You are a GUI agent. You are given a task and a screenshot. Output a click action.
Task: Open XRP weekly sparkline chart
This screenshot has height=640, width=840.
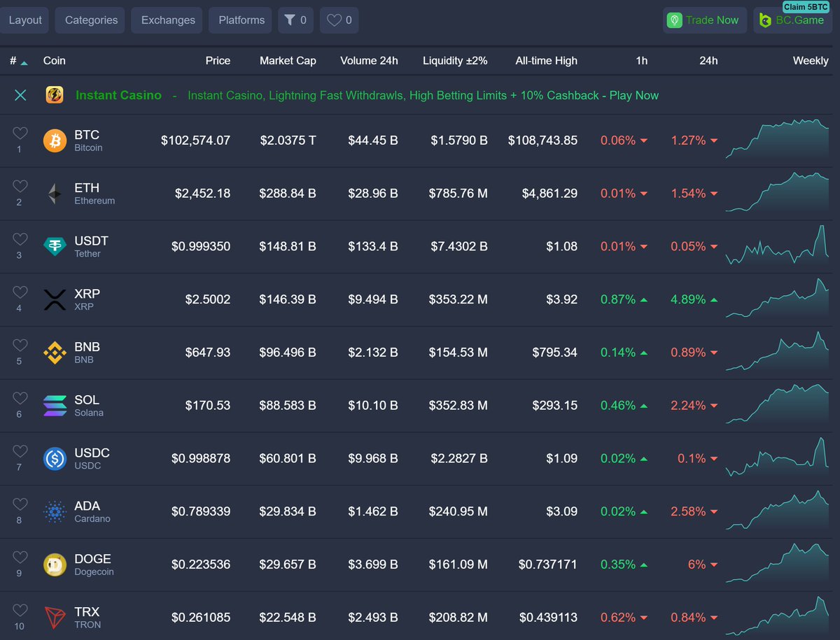click(x=777, y=298)
